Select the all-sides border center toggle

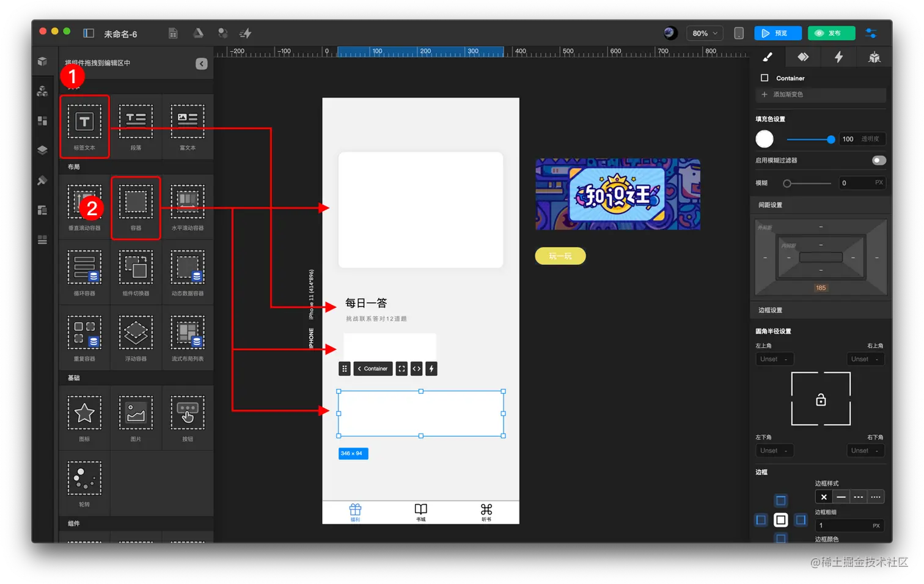tap(780, 520)
